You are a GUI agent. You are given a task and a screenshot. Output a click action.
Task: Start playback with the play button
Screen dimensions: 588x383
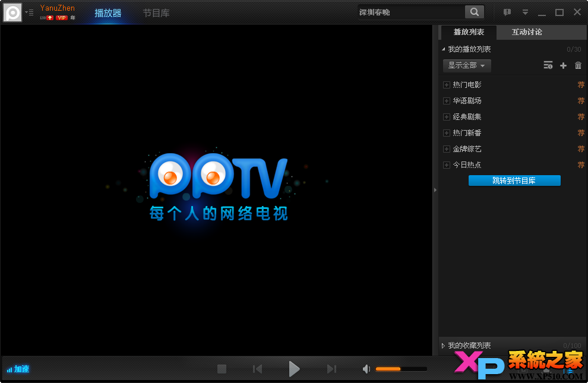[294, 369]
